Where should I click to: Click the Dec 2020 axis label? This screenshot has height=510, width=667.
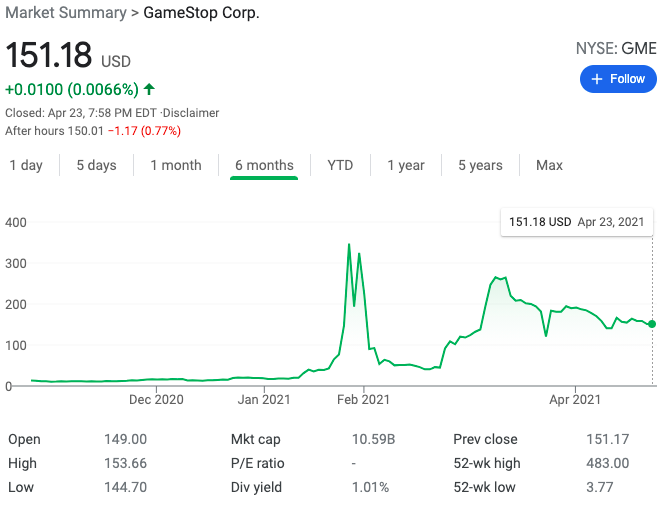156,400
